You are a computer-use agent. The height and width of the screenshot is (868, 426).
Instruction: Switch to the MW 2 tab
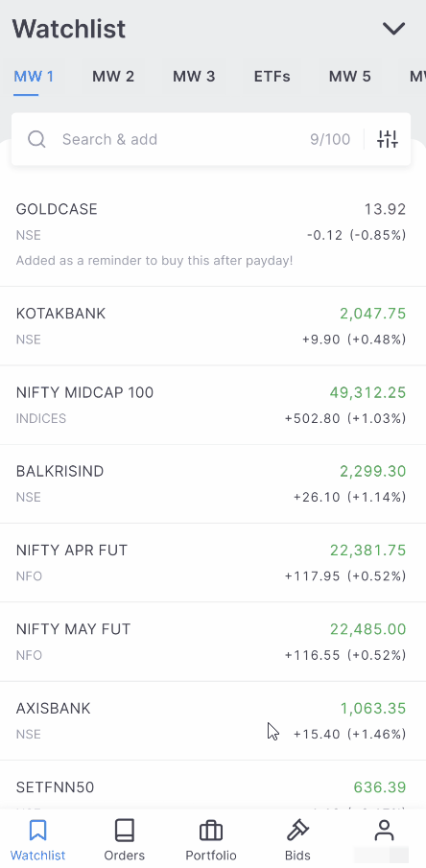pos(113,77)
